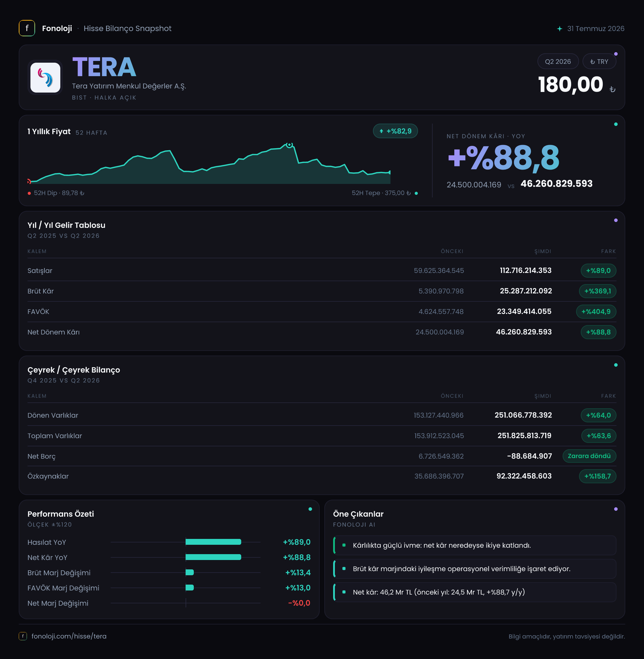Click the ŞIMDI column header in income table

(542, 251)
